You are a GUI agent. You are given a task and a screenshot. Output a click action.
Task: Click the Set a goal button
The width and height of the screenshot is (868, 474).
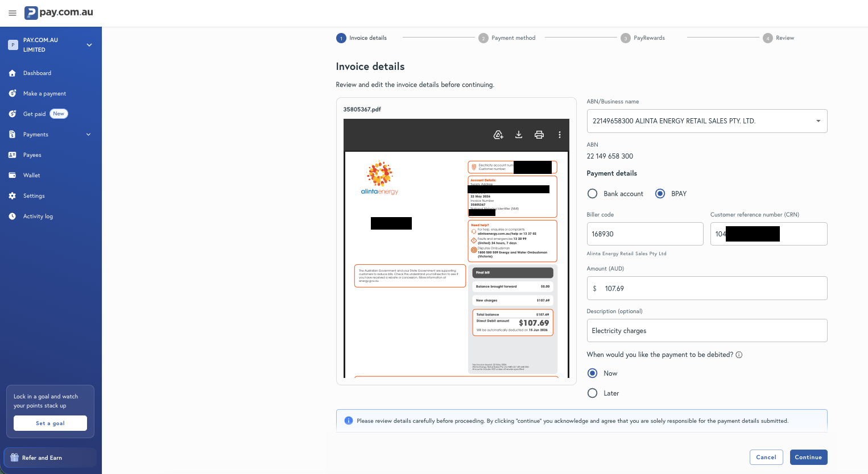[50, 423]
